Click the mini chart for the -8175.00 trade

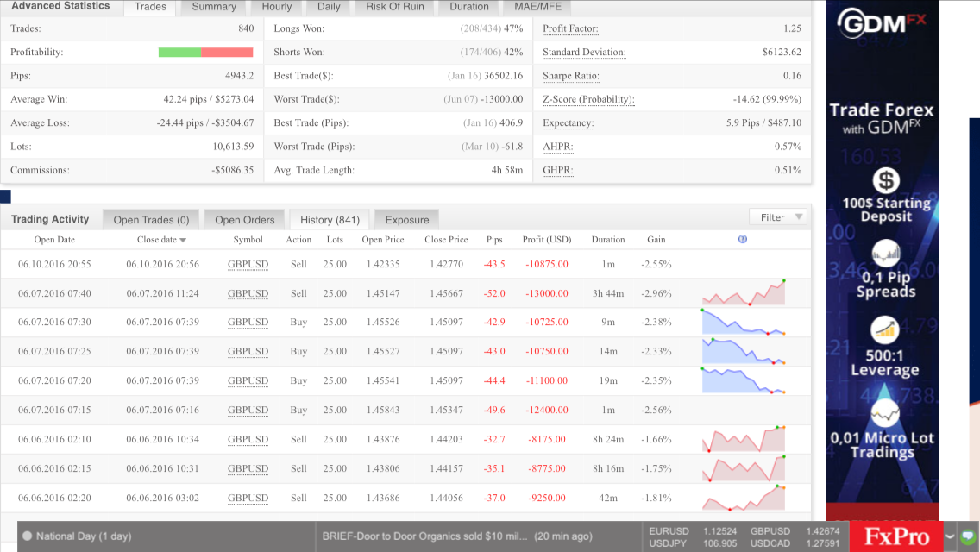(x=743, y=439)
